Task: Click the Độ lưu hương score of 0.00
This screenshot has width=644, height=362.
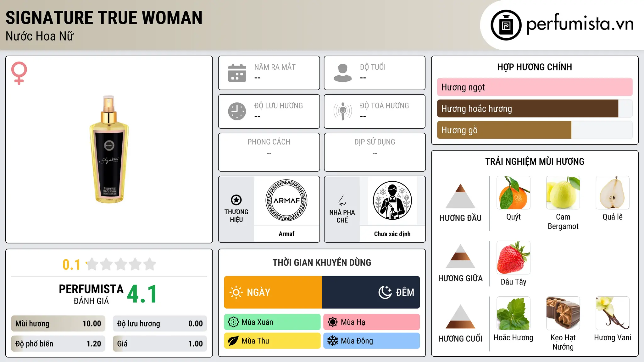Action: (x=160, y=324)
